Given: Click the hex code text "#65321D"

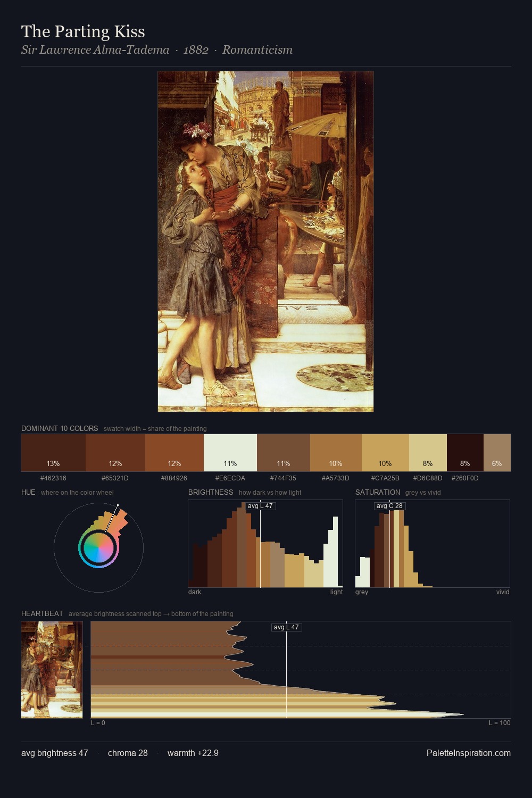Looking at the screenshot, I should (115, 478).
